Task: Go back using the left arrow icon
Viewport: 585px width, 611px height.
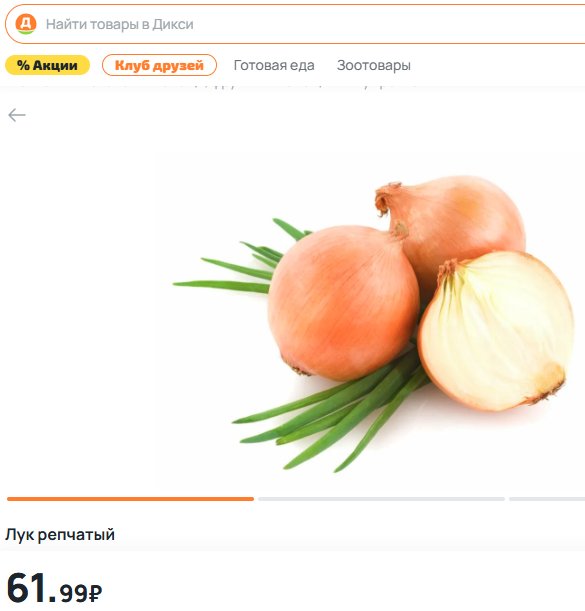Action: click(x=17, y=115)
